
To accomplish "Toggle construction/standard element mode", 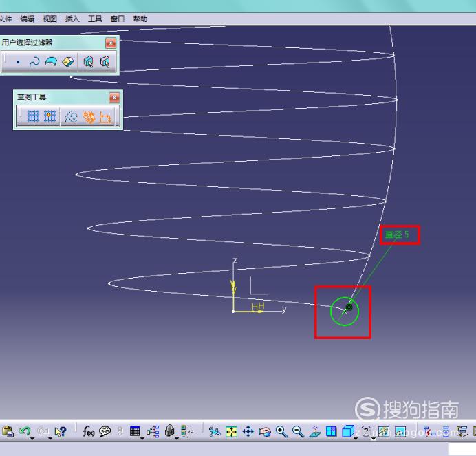I will pos(71,117).
